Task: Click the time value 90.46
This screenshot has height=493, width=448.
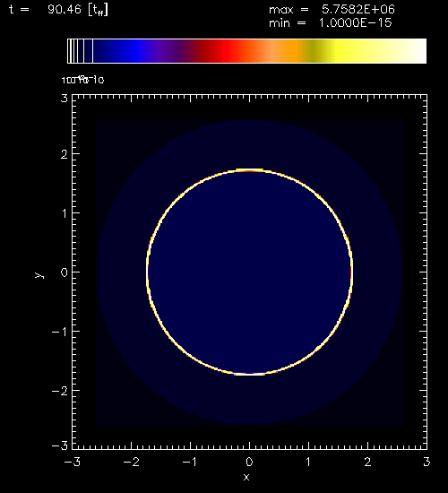Action: click(x=65, y=10)
